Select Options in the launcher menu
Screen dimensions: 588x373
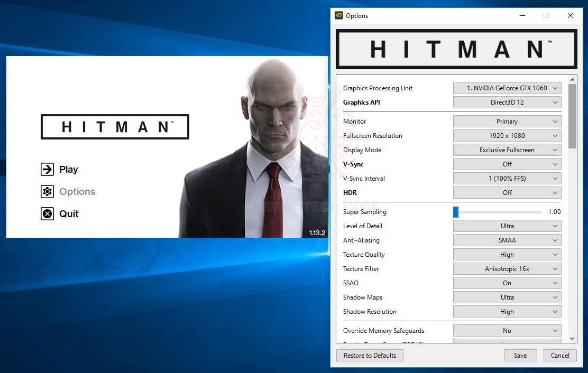coord(77,191)
